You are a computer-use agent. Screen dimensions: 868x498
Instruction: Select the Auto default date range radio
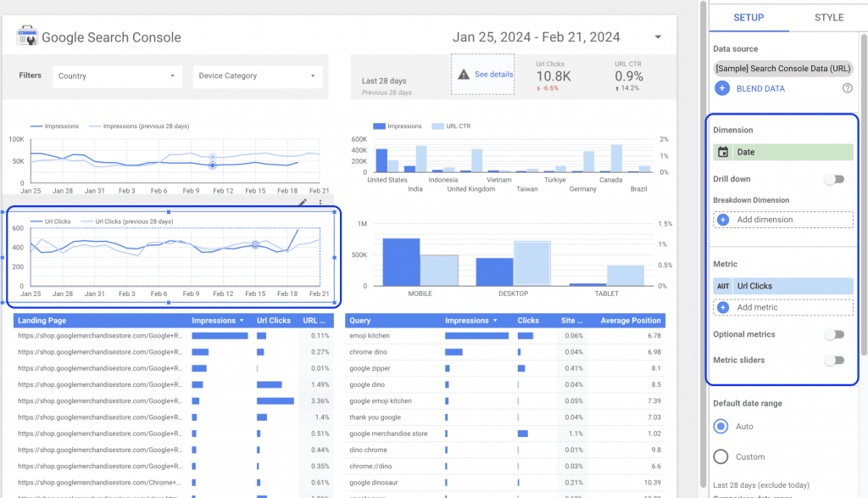tap(721, 427)
